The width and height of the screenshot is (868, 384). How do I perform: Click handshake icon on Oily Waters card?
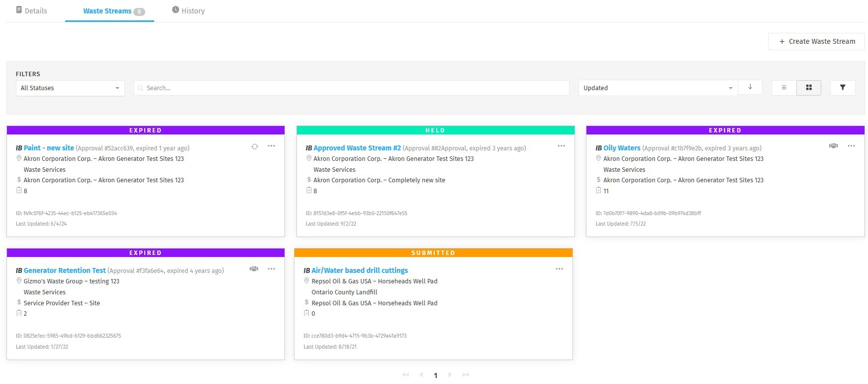click(x=833, y=146)
